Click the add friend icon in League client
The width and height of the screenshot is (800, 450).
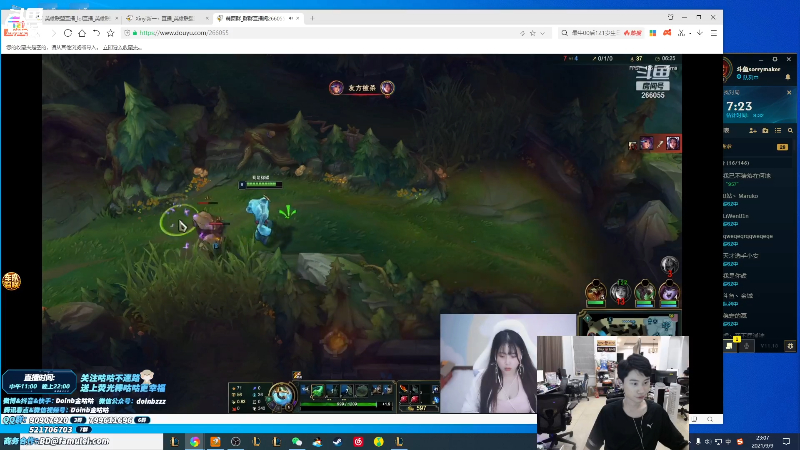[753, 131]
